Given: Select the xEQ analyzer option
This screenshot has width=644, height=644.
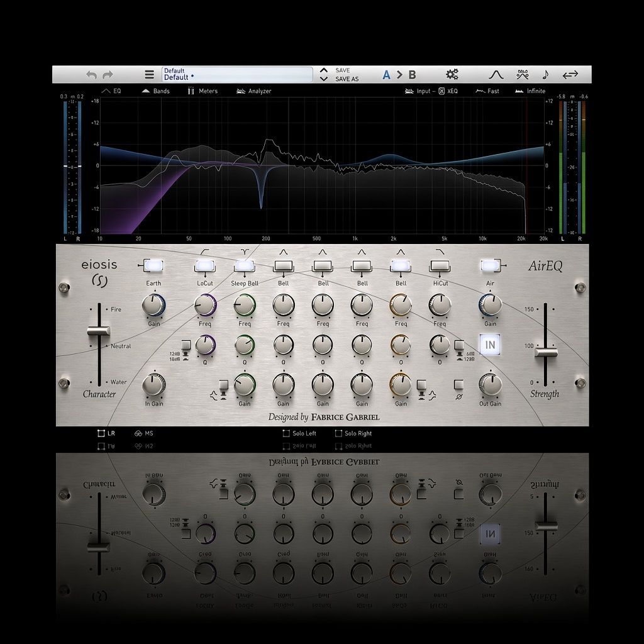Looking at the screenshot, I should click(x=448, y=91).
